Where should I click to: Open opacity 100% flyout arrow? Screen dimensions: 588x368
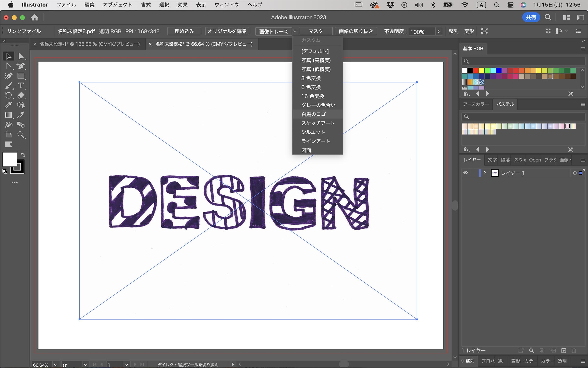[x=439, y=31]
